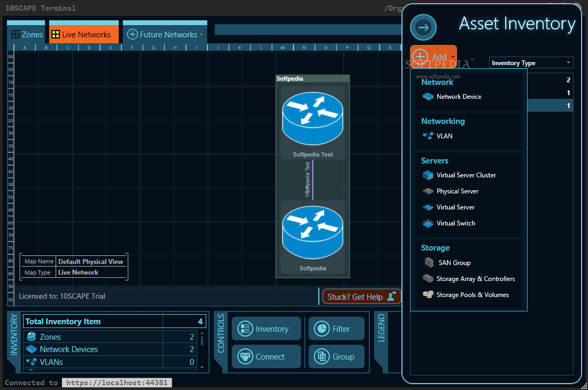Click the Live Networks tab grid icon
Image resolution: width=588 pixels, height=390 pixels.
[56, 35]
